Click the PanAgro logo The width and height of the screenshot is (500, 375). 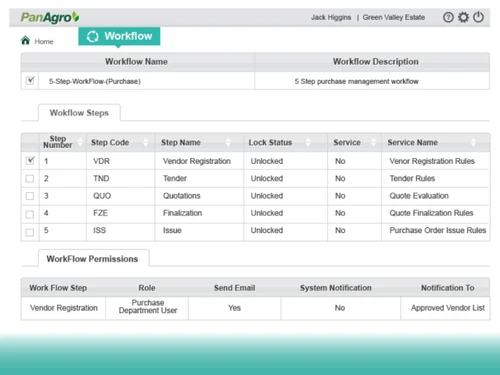(x=50, y=17)
